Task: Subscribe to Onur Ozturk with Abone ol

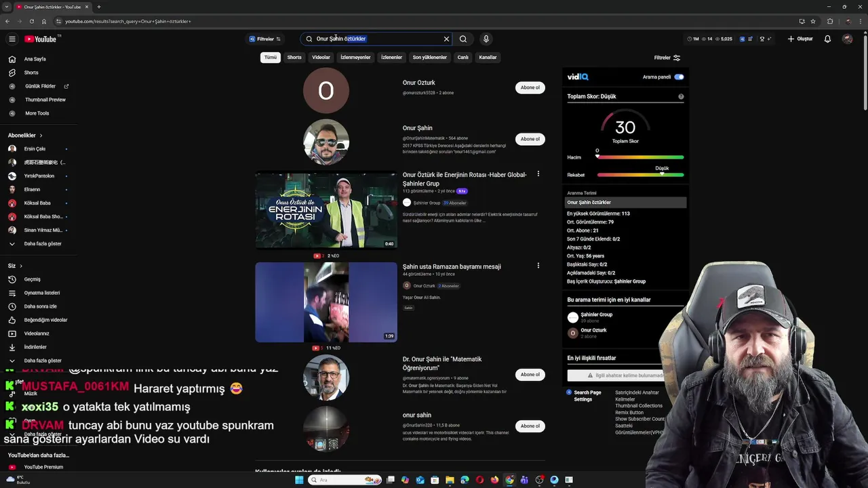Action: tap(530, 87)
